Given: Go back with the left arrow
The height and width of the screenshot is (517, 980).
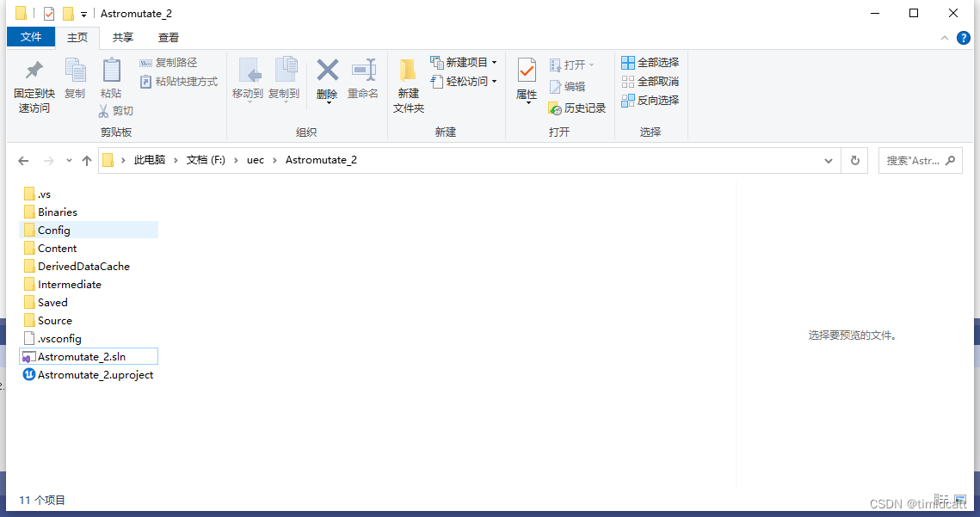Looking at the screenshot, I should tap(23, 161).
